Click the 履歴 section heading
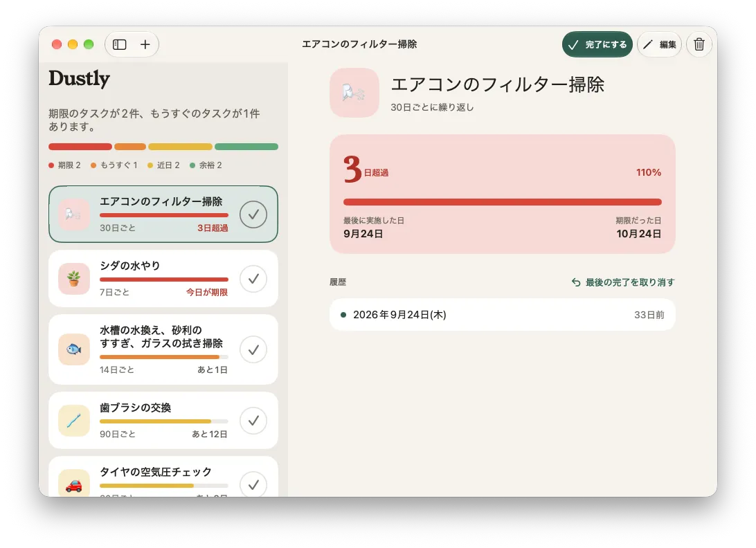 [338, 282]
